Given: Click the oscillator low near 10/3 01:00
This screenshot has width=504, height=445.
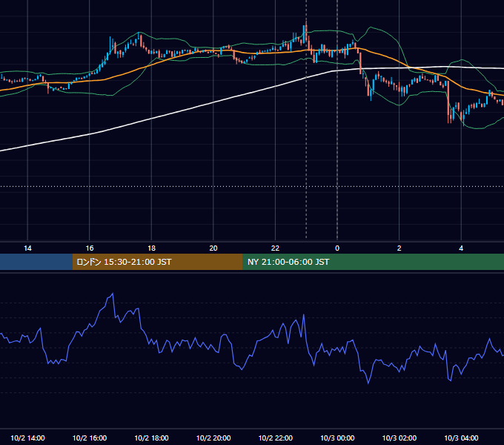Looking at the screenshot, I should pyautogui.click(x=368, y=383).
